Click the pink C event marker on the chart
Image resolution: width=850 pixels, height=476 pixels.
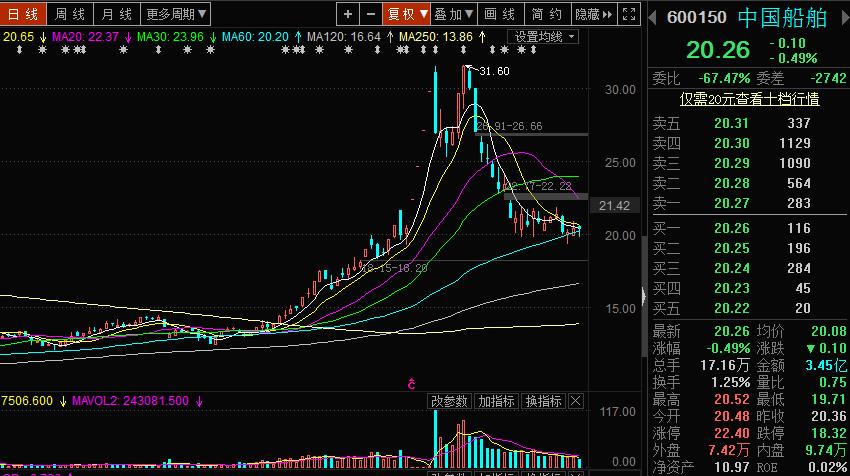tap(411, 384)
